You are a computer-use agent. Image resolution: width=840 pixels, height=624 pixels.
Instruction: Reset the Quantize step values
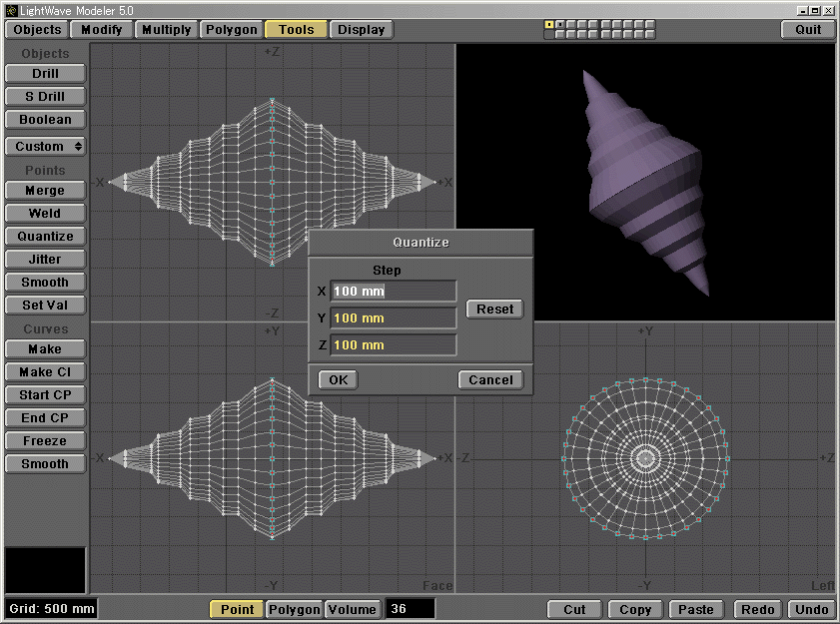[493, 309]
